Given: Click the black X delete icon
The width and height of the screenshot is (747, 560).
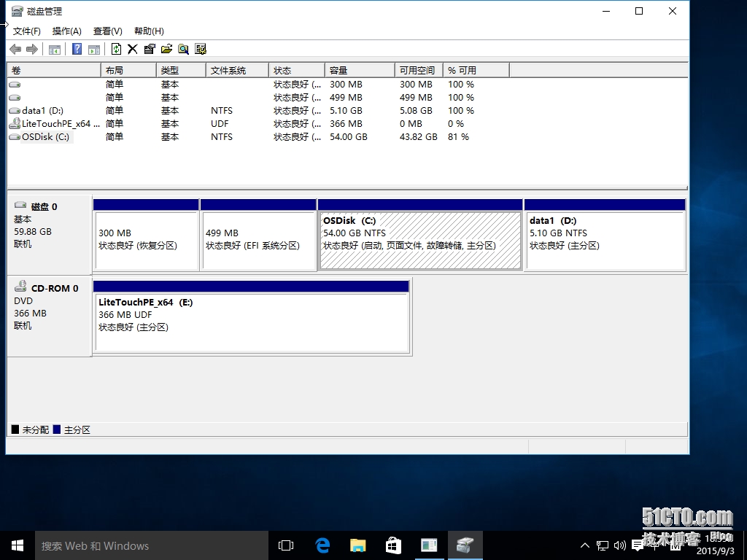Looking at the screenshot, I should click(x=133, y=49).
